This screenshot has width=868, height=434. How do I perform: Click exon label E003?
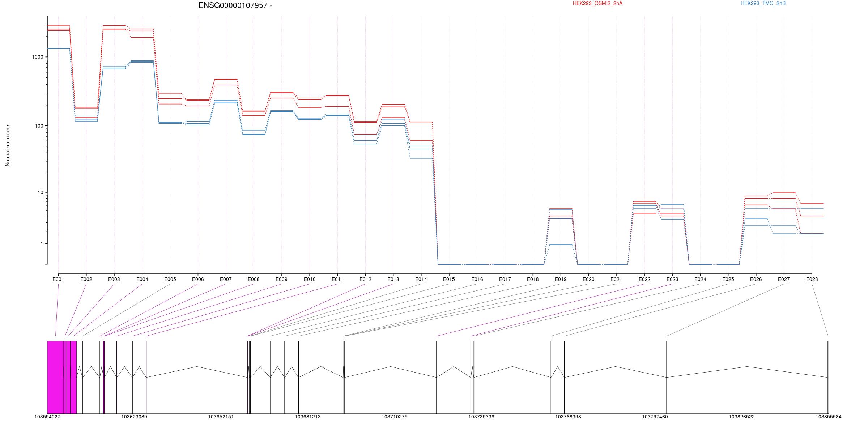pos(114,279)
